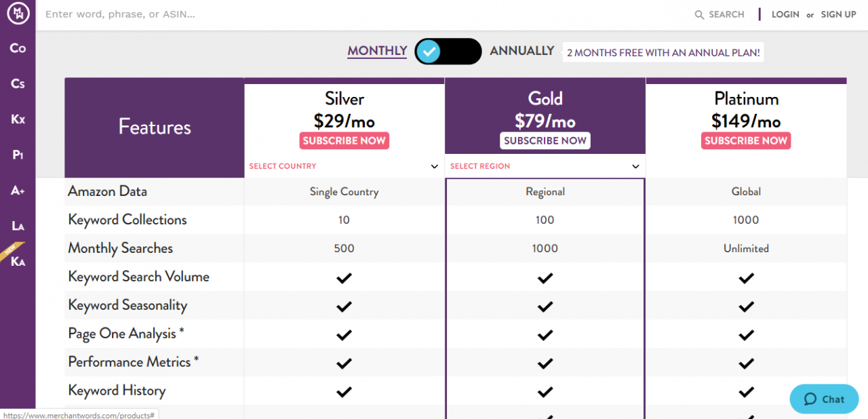
Task: Open the new KA sidebar icon
Action: 18,261
